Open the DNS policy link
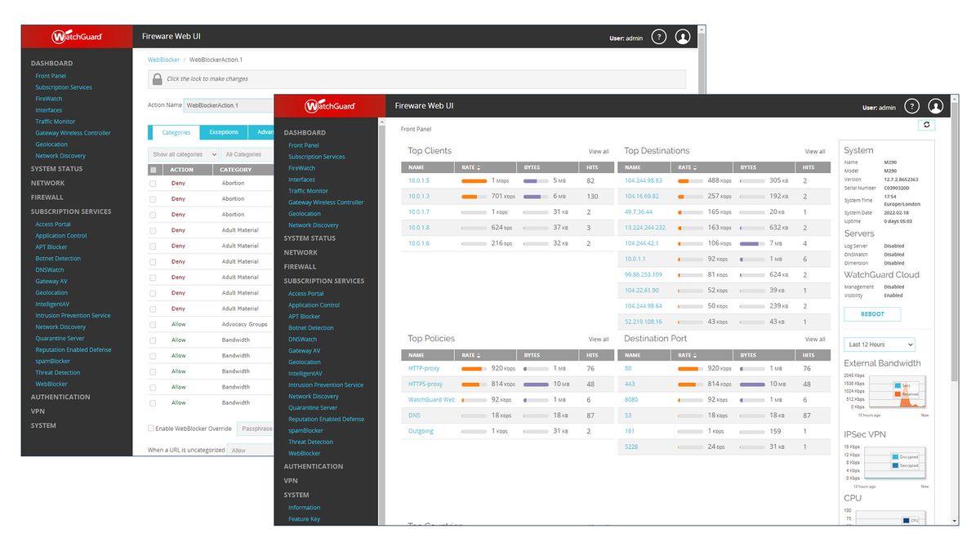Image resolution: width=980 pixels, height=551 pixels. click(x=414, y=415)
